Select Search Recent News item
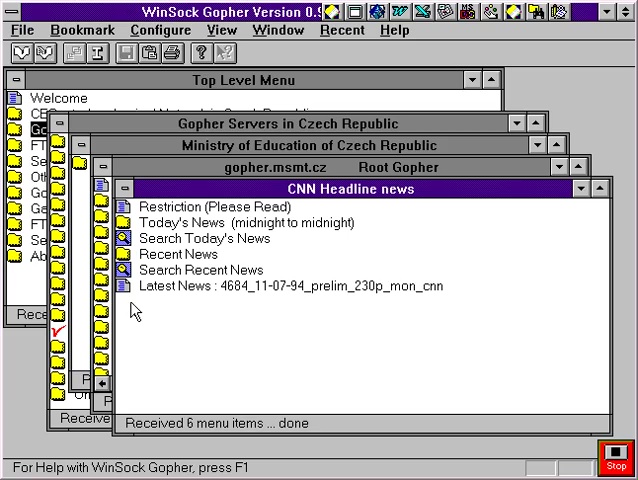The image size is (638, 480). click(x=201, y=270)
